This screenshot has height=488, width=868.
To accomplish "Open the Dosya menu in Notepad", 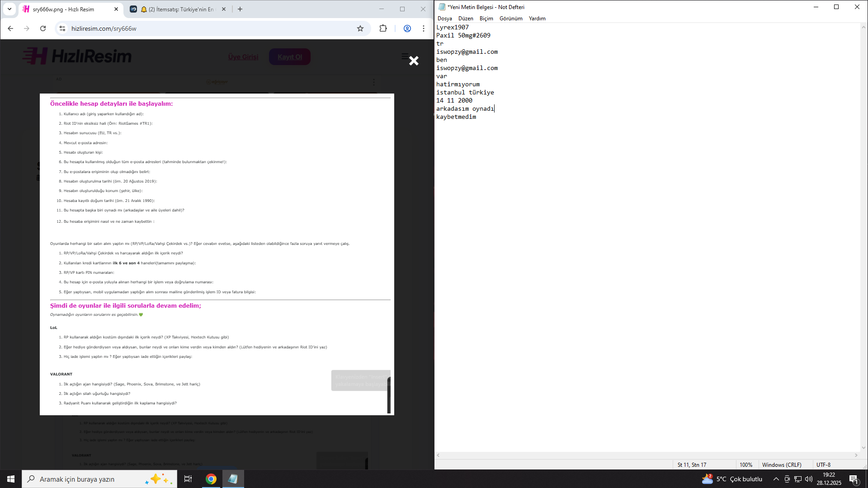I will pos(445,19).
